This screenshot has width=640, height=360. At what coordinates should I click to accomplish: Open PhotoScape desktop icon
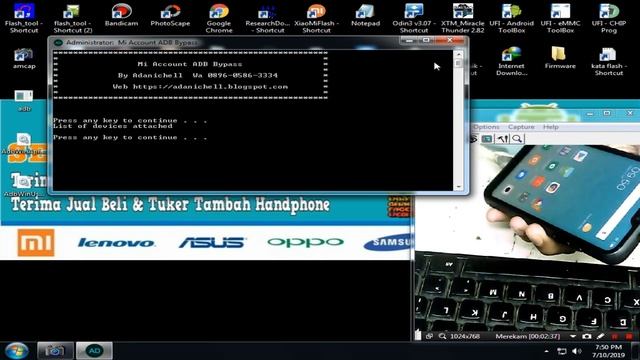pos(170,15)
